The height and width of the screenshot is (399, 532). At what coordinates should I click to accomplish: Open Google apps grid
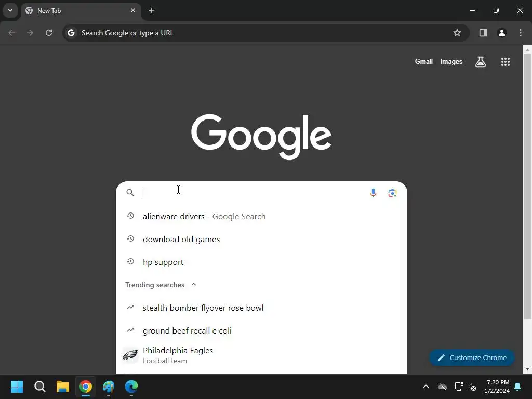pyautogui.click(x=505, y=62)
